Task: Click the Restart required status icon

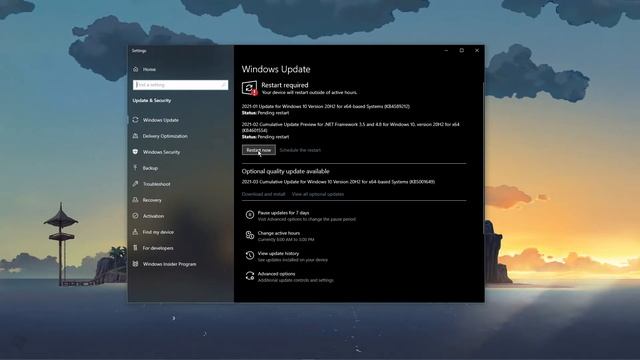Action: (249, 88)
